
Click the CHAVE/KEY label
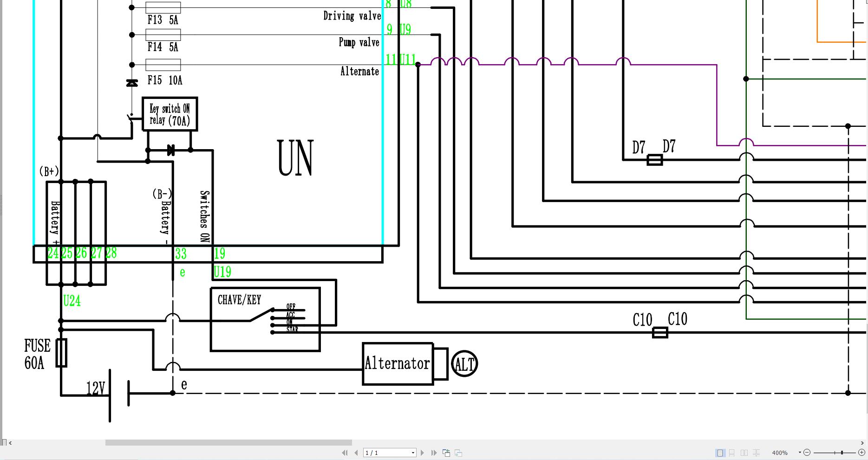click(240, 300)
